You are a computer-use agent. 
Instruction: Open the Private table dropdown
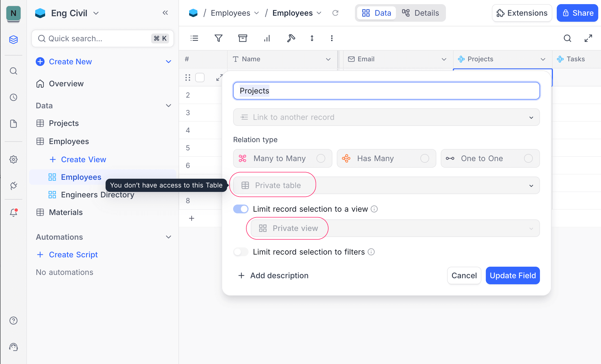coord(386,185)
